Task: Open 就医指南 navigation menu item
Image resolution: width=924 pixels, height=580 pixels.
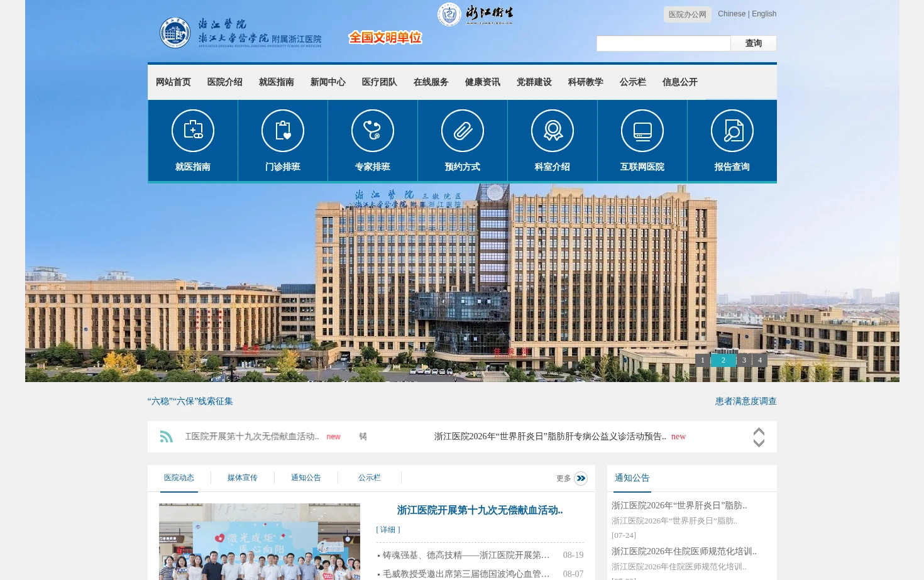Action: click(277, 82)
